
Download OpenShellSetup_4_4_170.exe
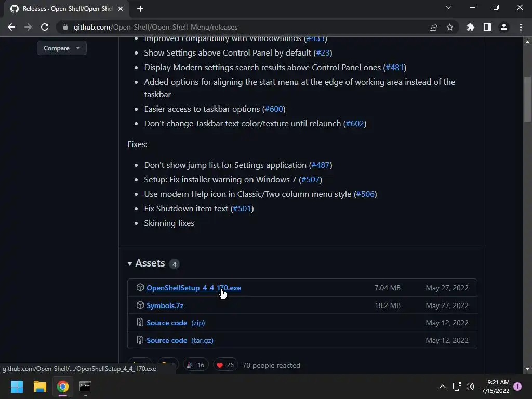pyautogui.click(x=194, y=288)
